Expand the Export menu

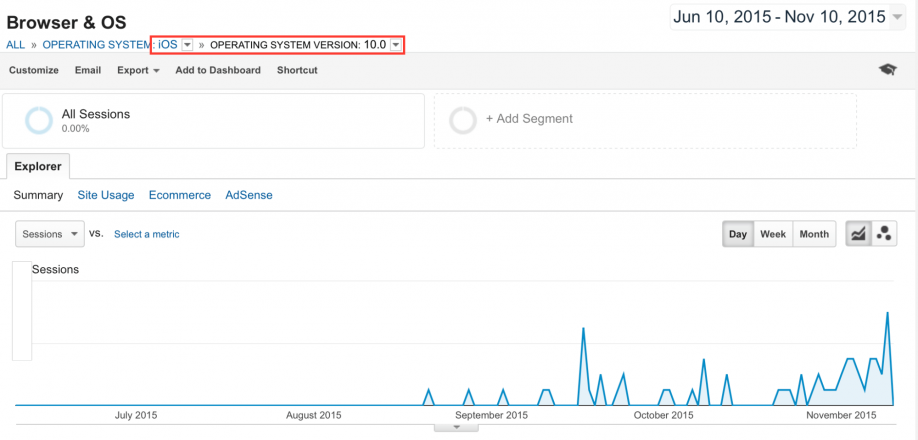coord(138,70)
